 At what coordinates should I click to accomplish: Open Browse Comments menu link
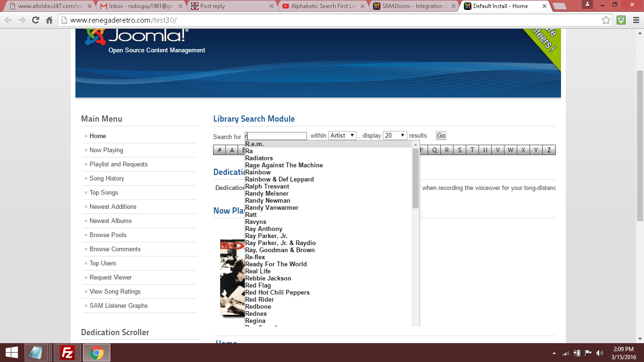click(x=115, y=249)
